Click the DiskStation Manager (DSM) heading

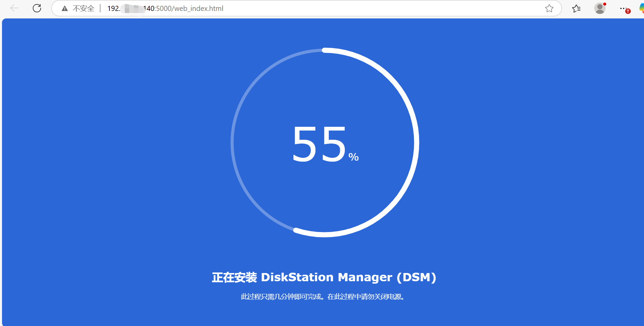[x=324, y=277]
